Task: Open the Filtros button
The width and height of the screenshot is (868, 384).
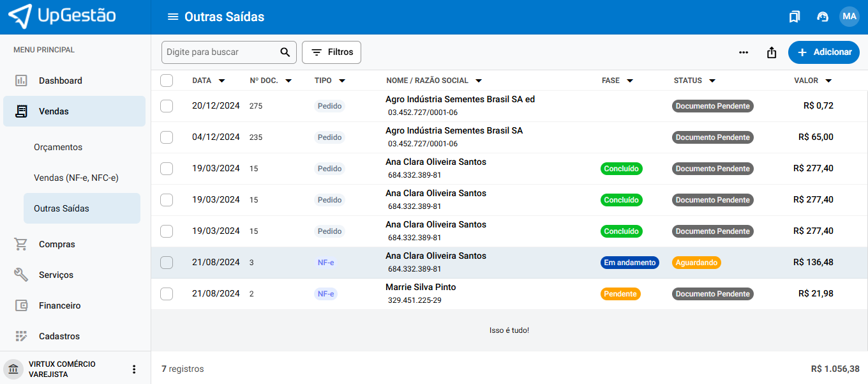Action: tap(331, 52)
